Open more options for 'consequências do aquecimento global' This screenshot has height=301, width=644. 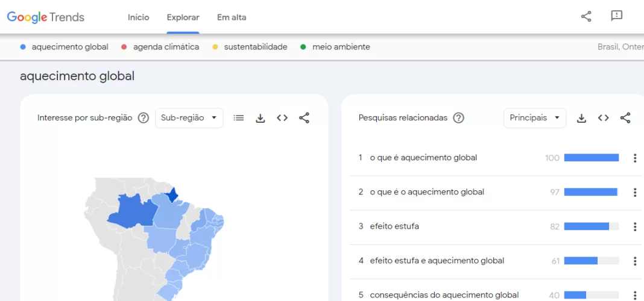(635, 295)
